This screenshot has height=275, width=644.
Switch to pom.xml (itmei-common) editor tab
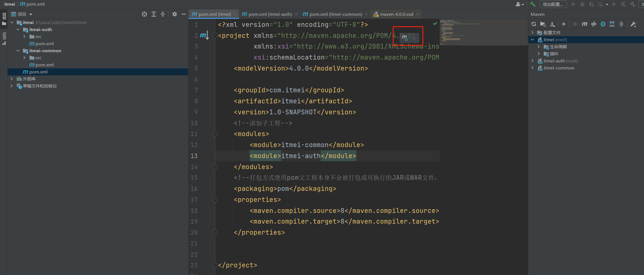pos(335,14)
